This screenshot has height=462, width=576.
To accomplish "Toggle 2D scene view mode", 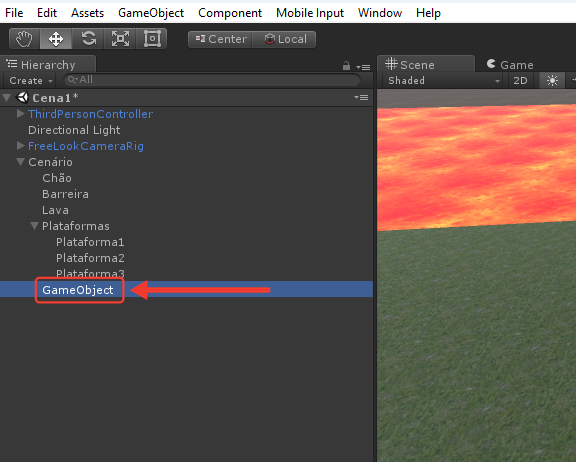I will [x=520, y=80].
